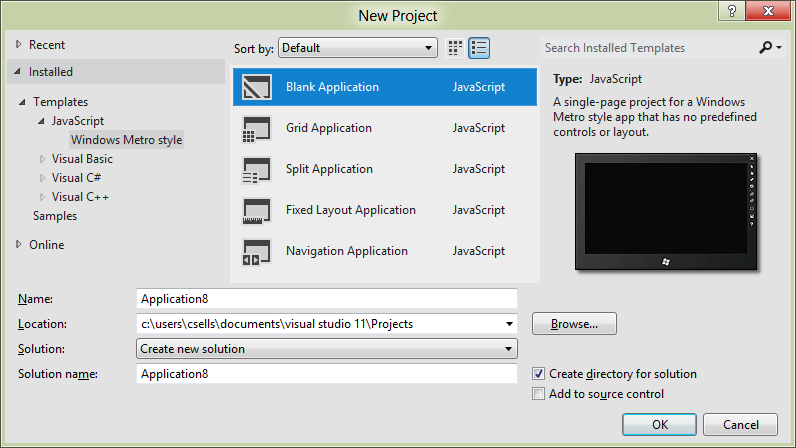Viewport: 796px width, 448px height.
Task: Select the Grid Application template row
Action: pyautogui.click(x=385, y=128)
